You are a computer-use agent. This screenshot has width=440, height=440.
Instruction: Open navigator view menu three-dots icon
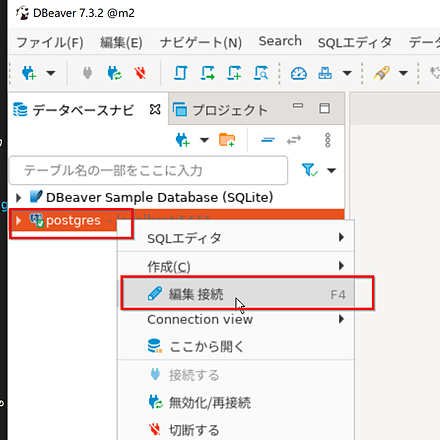coord(328,140)
